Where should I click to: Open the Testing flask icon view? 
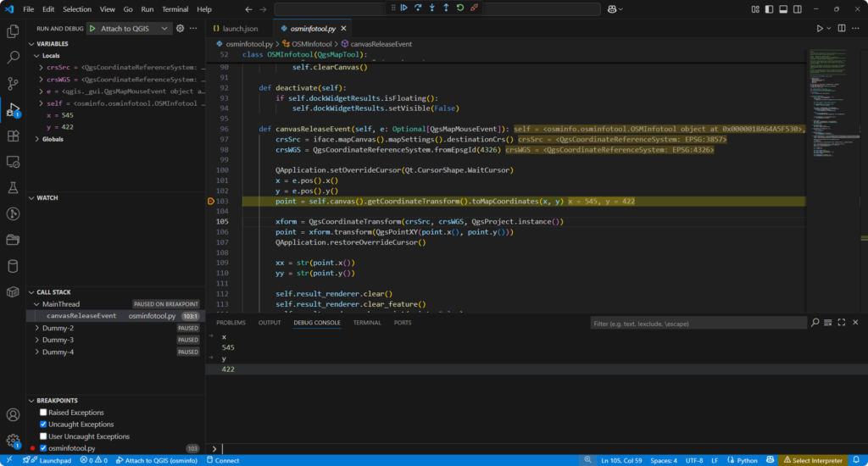click(x=13, y=187)
